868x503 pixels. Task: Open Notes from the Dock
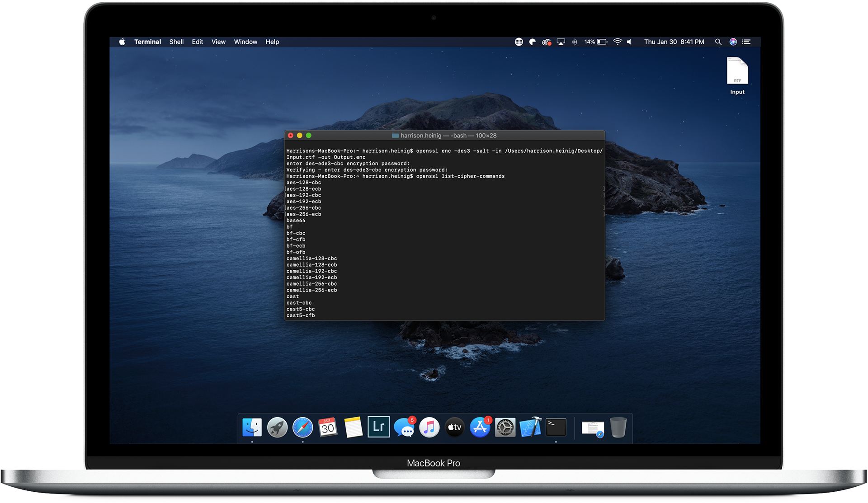coord(353,427)
